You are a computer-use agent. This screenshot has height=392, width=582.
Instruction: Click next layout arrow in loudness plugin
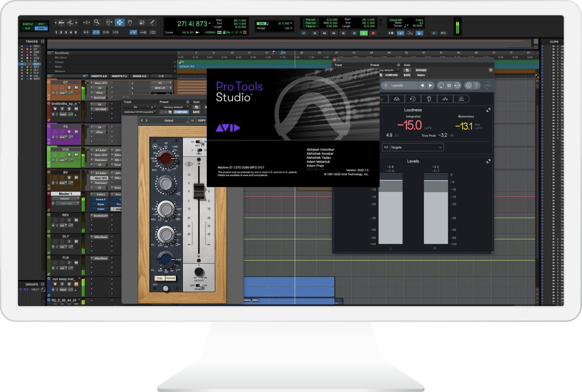coord(430,86)
